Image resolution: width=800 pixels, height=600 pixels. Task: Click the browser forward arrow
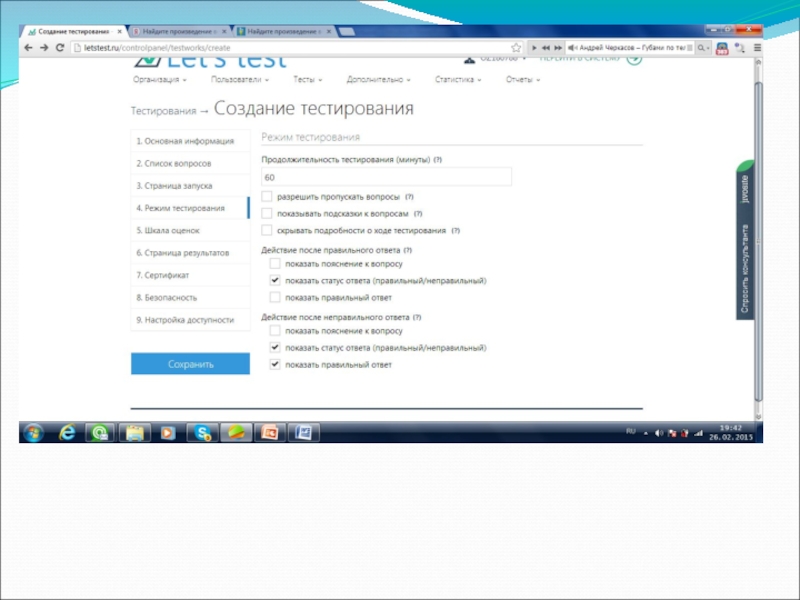44,47
